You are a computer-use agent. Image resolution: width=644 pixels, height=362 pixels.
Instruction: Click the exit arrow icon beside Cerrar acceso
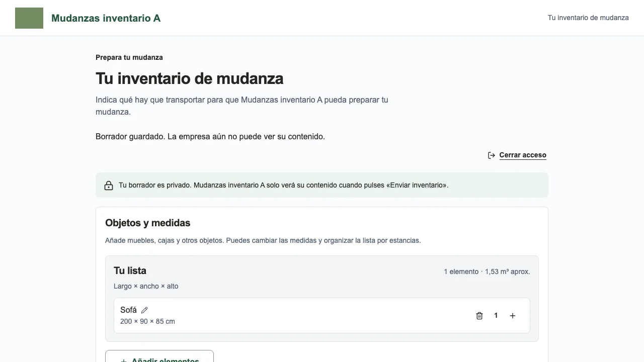[x=492, y=155]
